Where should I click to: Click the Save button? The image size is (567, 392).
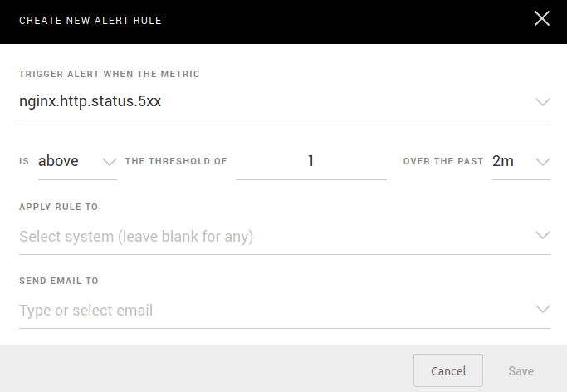521,370
